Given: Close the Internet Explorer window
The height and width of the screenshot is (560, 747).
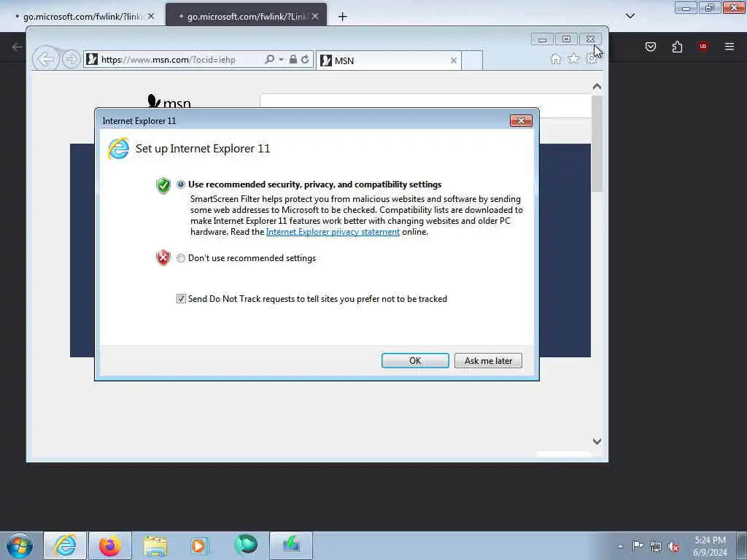Looking at the screenshot, I should coord(590,39).
